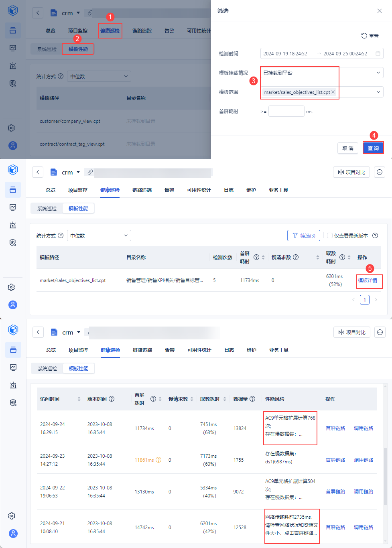Screen dimensions: 392x548
Task: Open the 筛选(3) filter button
Action: click(304, 235)
